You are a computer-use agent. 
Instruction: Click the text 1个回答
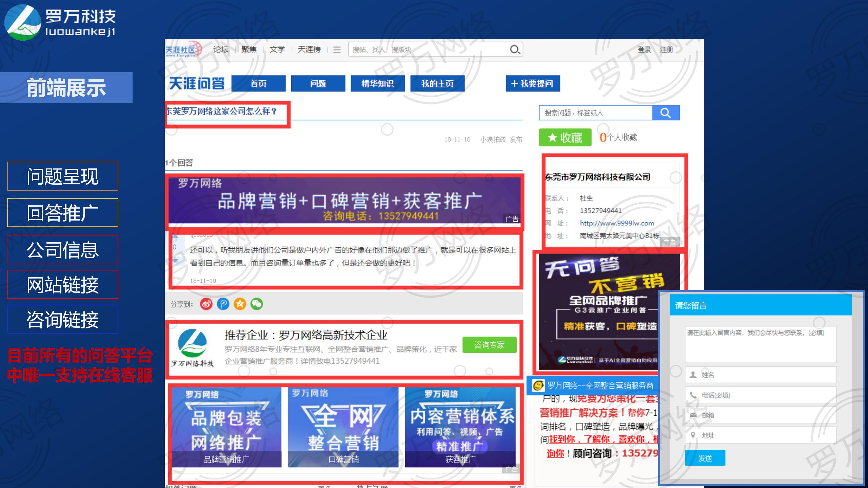pos(179,163)
